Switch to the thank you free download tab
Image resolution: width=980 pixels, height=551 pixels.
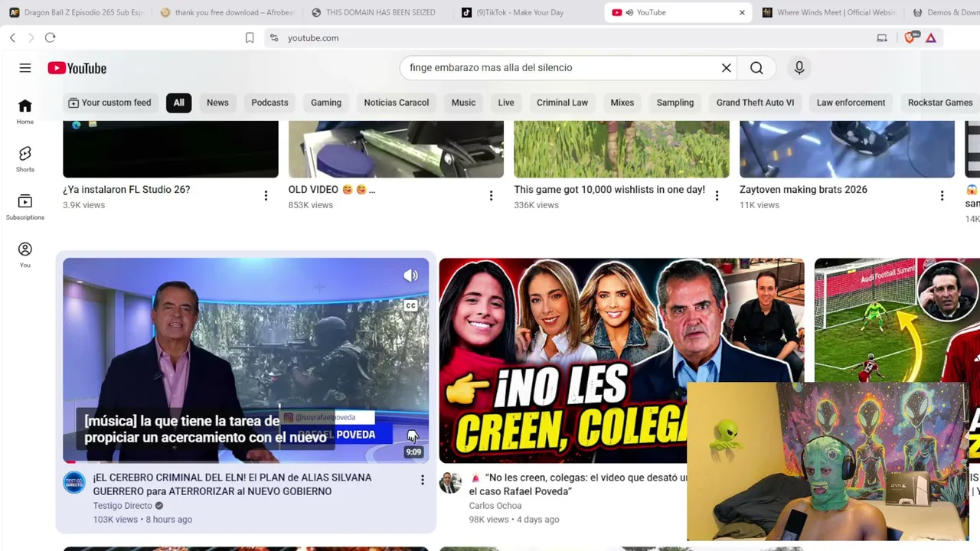tap(228, 12)
